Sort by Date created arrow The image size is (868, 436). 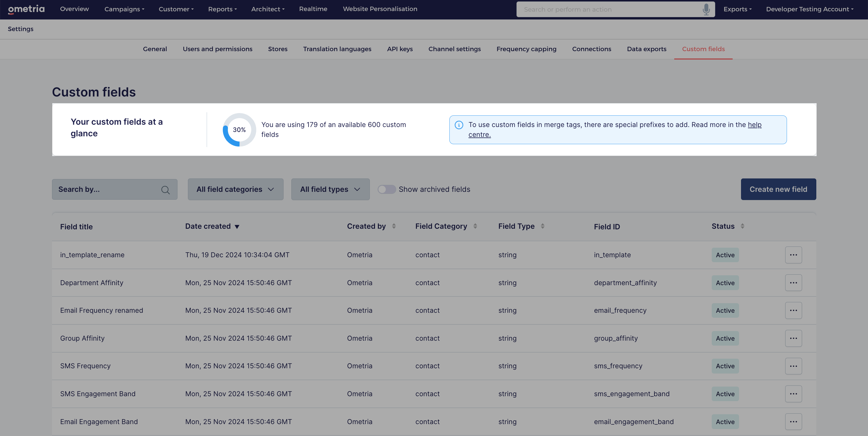coord(237,227)
